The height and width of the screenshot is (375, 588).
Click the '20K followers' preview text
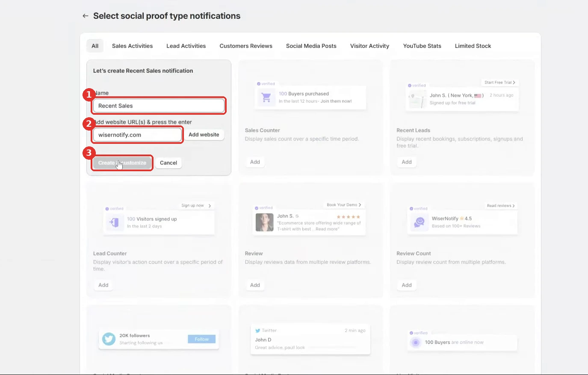[135, 336]
